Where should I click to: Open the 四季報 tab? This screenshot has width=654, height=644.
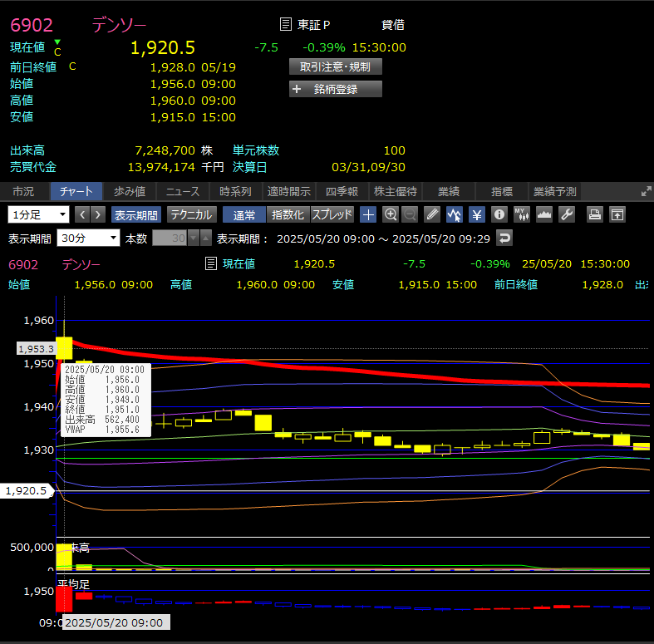[x=342, y=191]
